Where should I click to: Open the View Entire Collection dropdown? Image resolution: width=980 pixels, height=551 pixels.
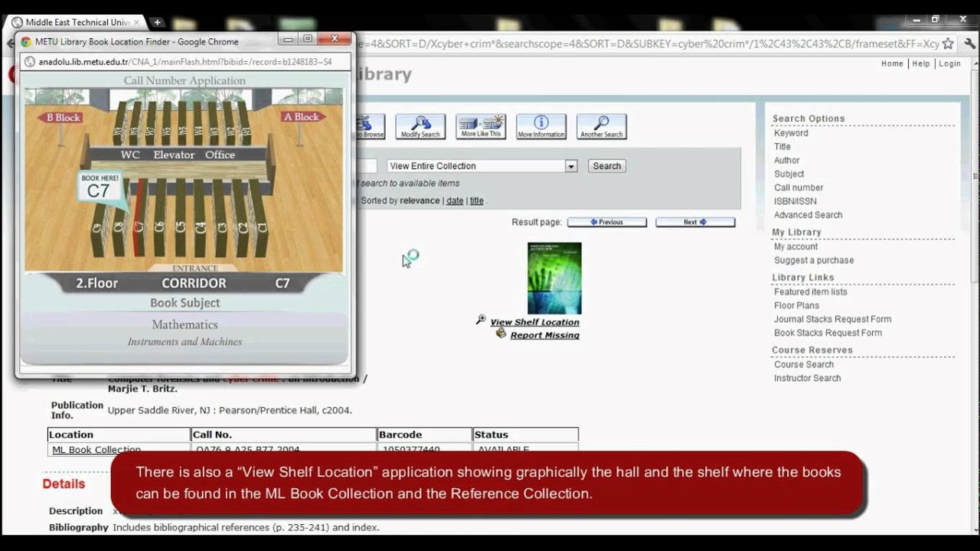pyautogui.click(x=482, y=166)
